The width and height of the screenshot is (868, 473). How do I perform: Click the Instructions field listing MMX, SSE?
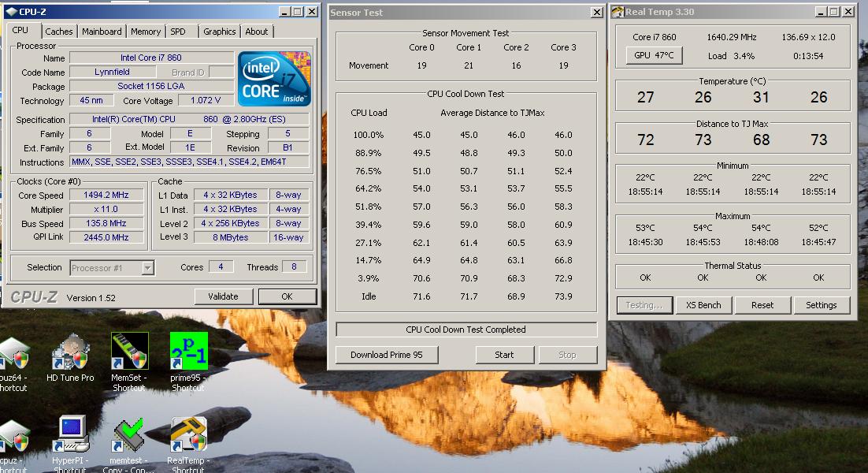189,162
